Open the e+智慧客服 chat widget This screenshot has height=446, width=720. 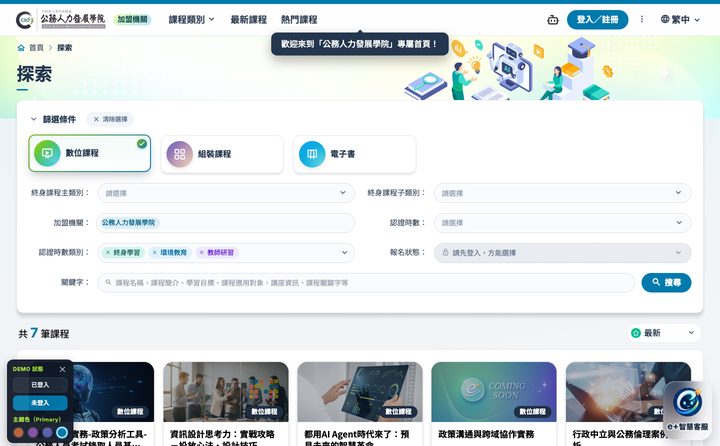[687, 408]
